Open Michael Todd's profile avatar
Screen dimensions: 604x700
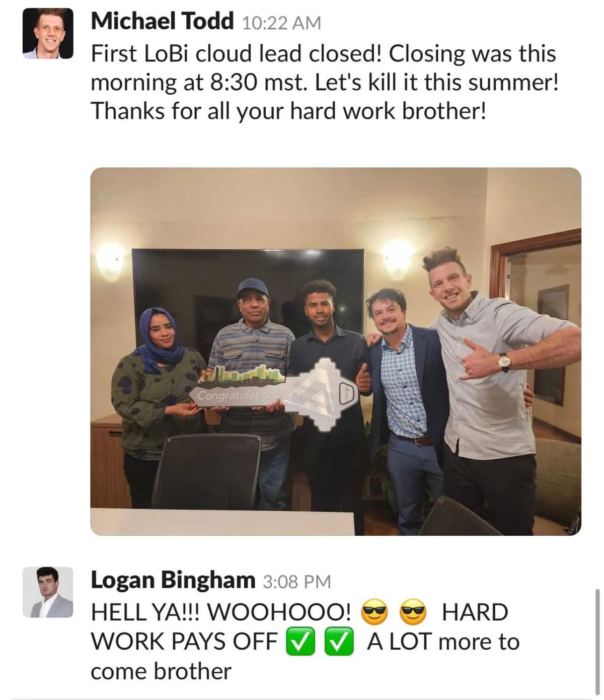(x=48, y=34)
